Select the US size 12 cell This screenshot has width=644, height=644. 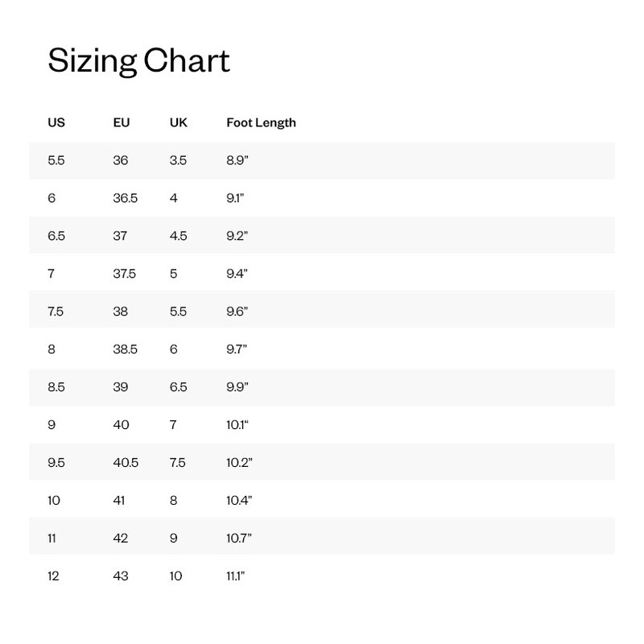(54, 576)
